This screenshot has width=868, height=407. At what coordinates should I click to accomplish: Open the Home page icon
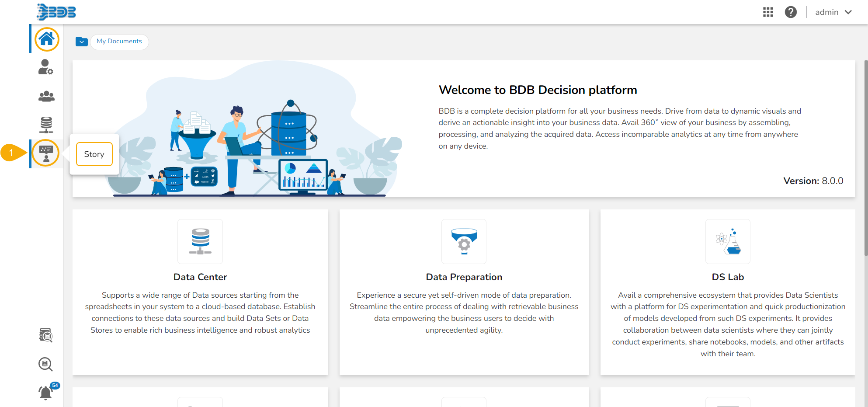(46, 39)
